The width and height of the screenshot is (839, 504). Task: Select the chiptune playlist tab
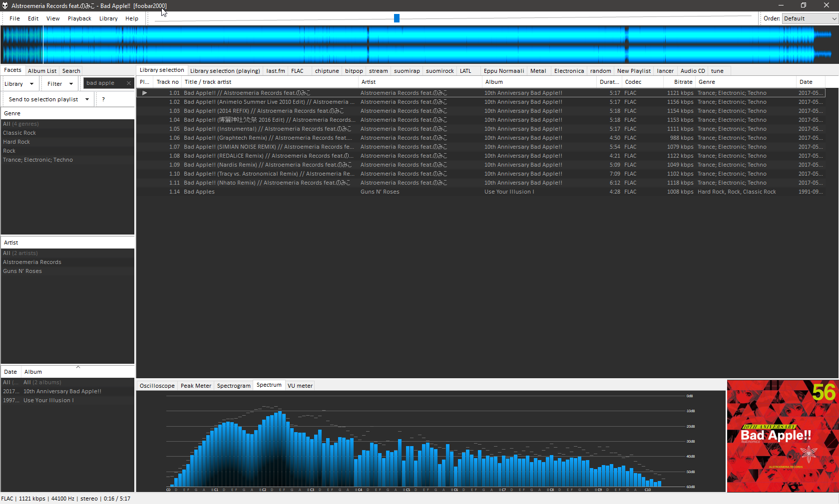point(327,71)
